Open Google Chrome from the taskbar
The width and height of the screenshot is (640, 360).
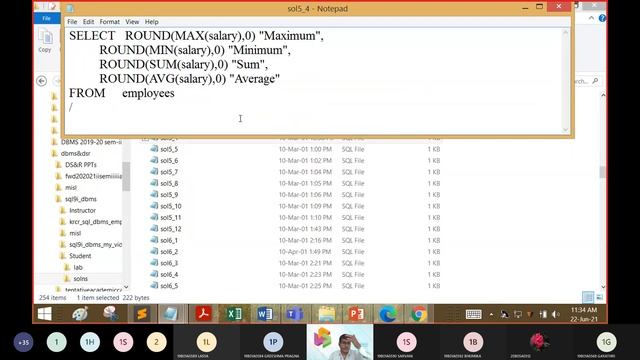pyautogui.click(x=419, y=314)
